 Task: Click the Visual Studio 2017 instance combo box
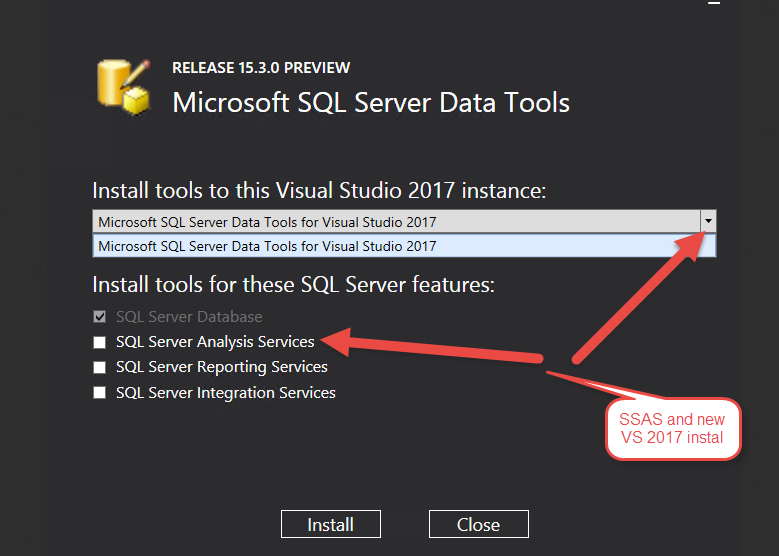pos(395,221)
